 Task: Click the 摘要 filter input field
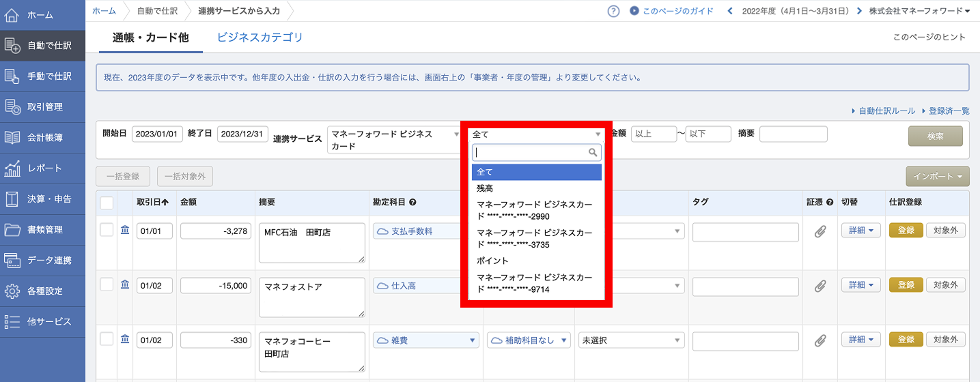tap(793, 134)
